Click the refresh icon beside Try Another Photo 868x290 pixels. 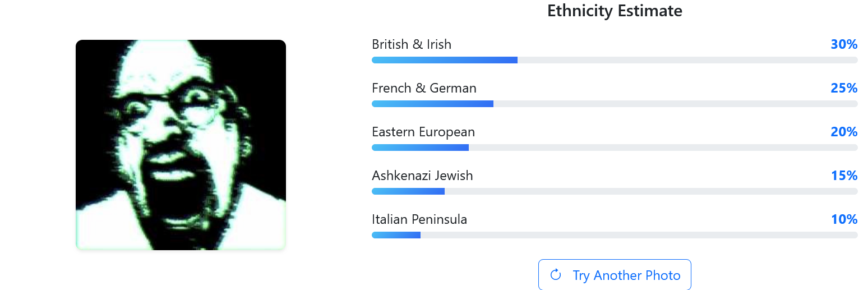556,275
